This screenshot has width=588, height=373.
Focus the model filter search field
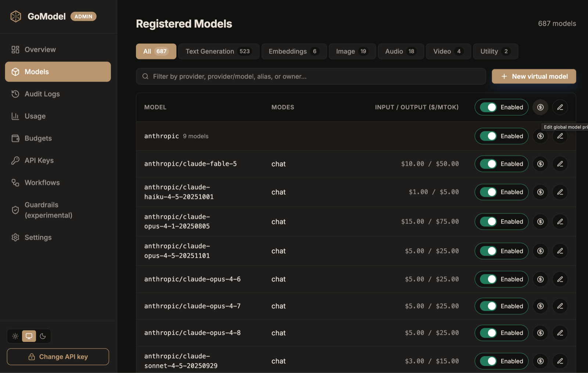click(x=311, y=77)
